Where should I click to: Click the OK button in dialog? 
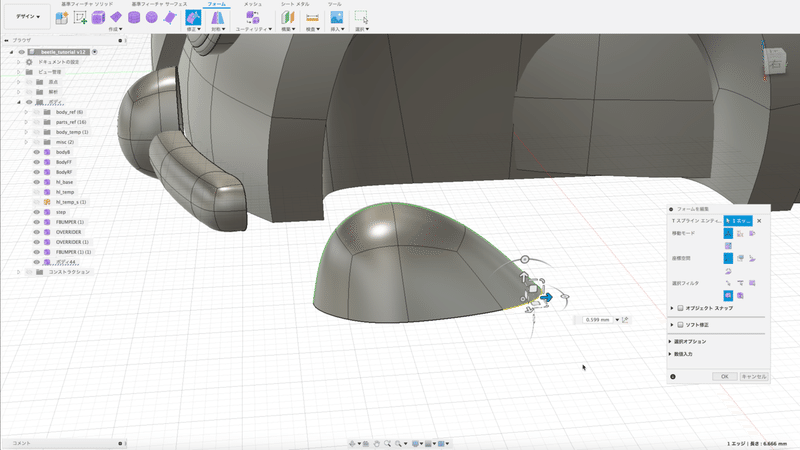click(724, 376)
